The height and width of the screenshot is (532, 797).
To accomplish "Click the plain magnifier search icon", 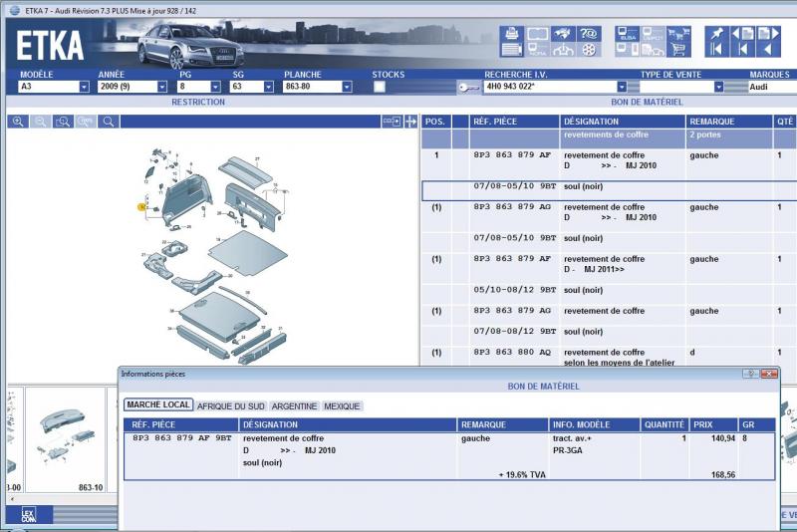I will [x=109, y=122].
